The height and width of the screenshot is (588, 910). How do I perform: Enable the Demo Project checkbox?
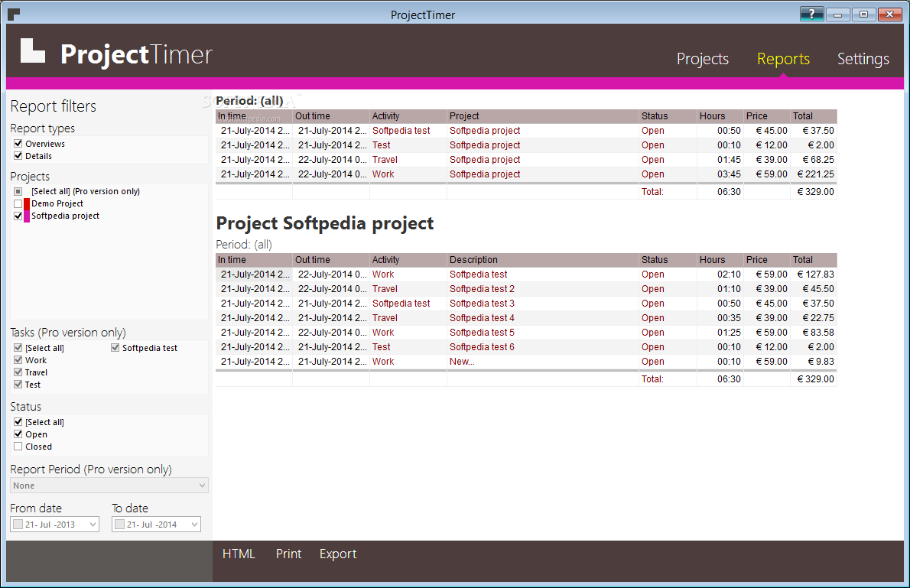pyautogui.click(x=18, y=203)
